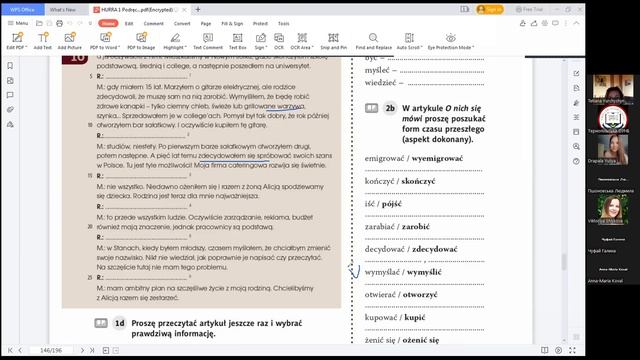Click the Sign in button
The height and width of the screenshot is (360, 640).
click(490, 9)
